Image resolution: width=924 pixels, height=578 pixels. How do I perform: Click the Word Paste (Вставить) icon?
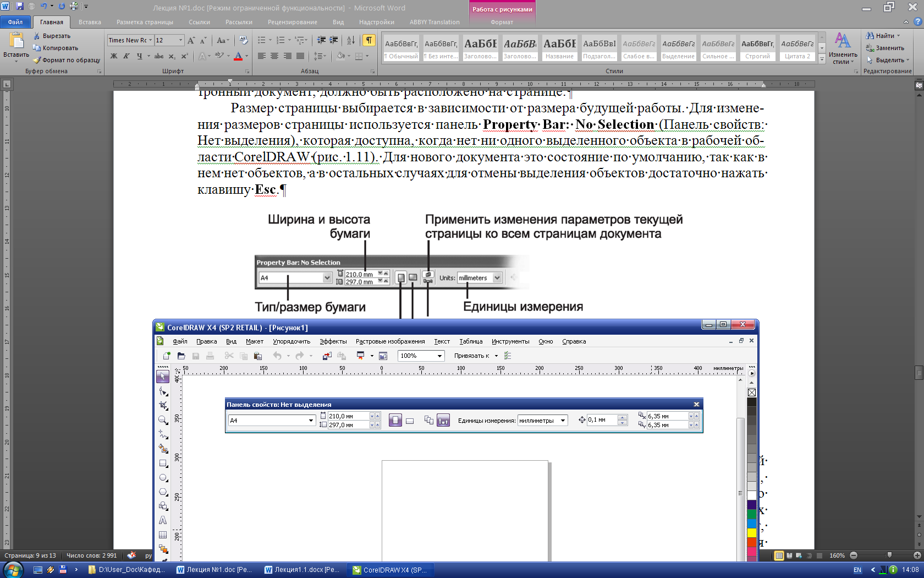click(16, 40)
